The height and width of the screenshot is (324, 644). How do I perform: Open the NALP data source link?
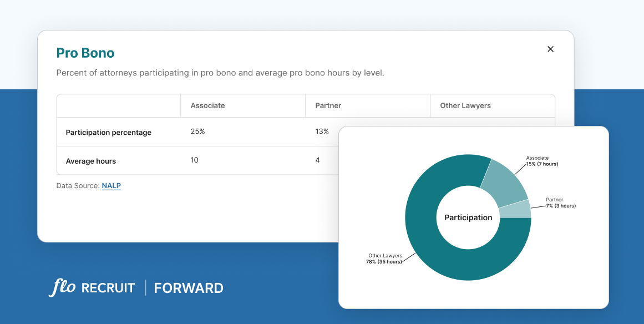coord(111,185)
